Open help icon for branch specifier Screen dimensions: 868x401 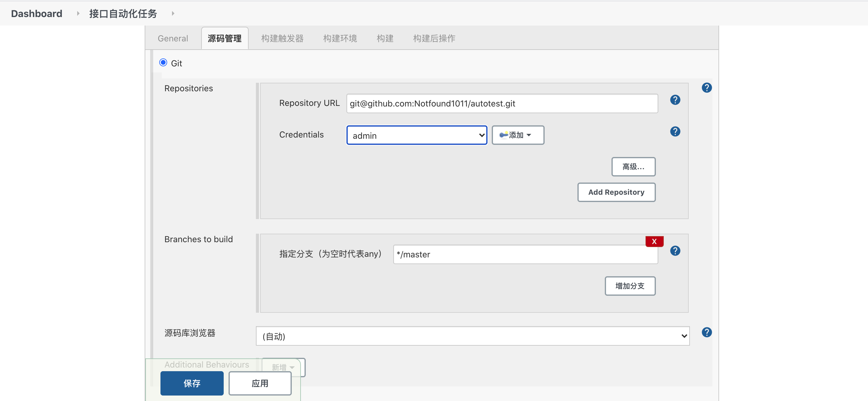tap(675, 251)
